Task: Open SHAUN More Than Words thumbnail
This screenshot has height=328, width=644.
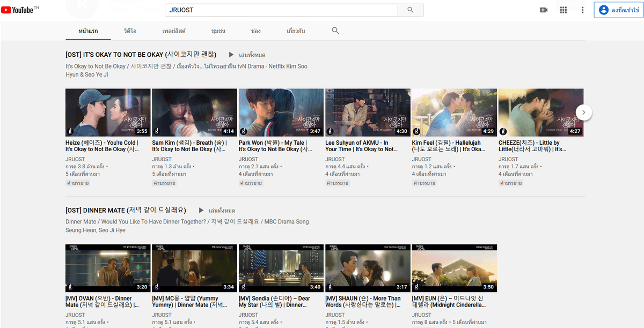Action: (368, 268)
